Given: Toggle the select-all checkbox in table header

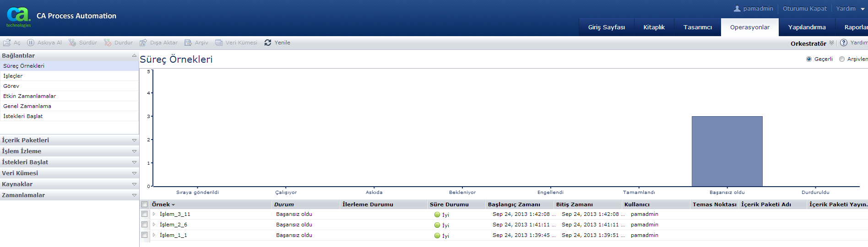Looking at the screenshot, I should click(x=145, y=204).
